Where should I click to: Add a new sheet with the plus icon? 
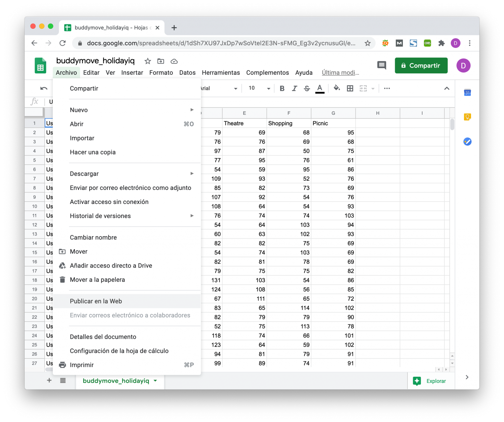49,381
